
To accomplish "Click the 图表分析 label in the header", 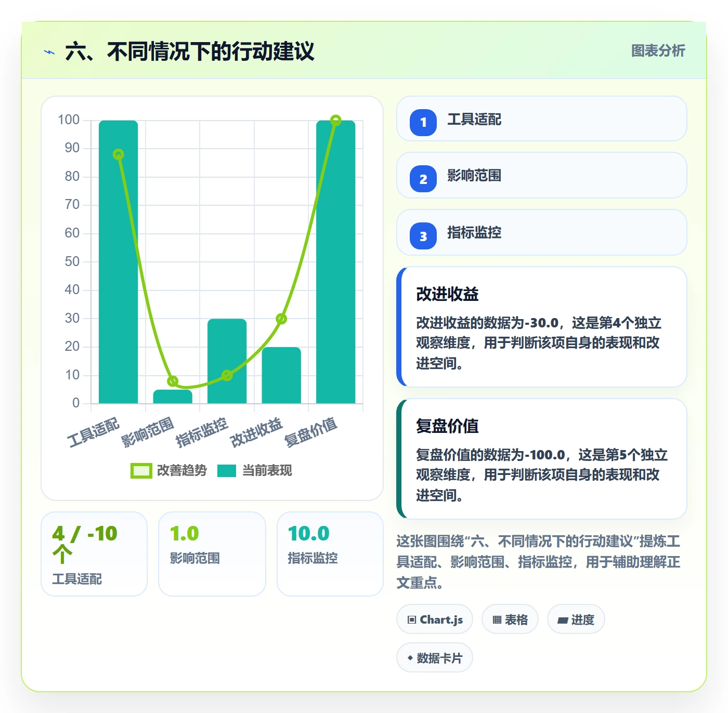I will coord(658,51).
